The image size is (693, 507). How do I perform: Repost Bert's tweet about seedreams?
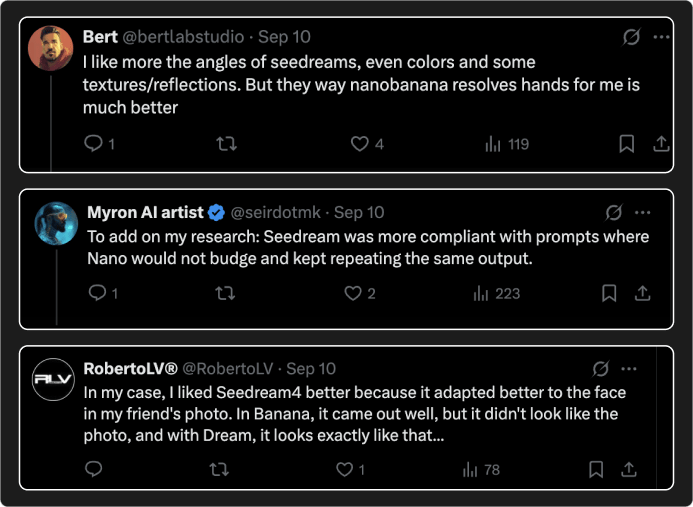(226, 144)
